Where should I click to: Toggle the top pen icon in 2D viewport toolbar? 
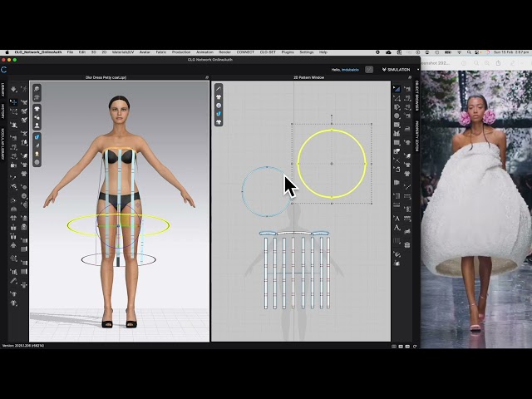pos(219,89)
